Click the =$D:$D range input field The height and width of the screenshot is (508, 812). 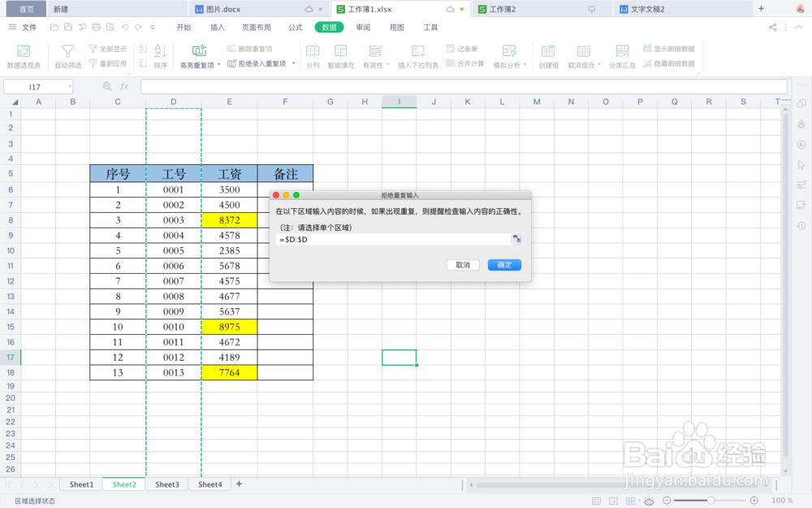point(390,239)
